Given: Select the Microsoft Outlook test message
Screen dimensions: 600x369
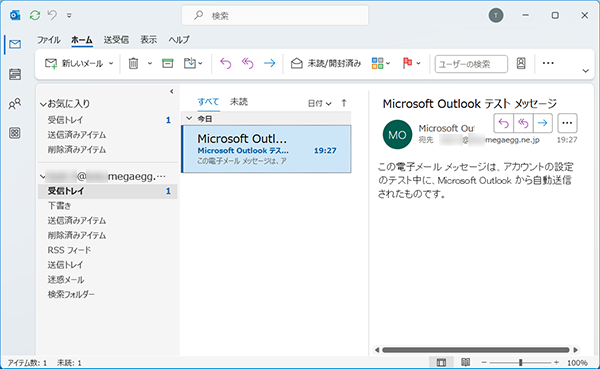Looking at the screenshot, I should click(x=266, y=149).
